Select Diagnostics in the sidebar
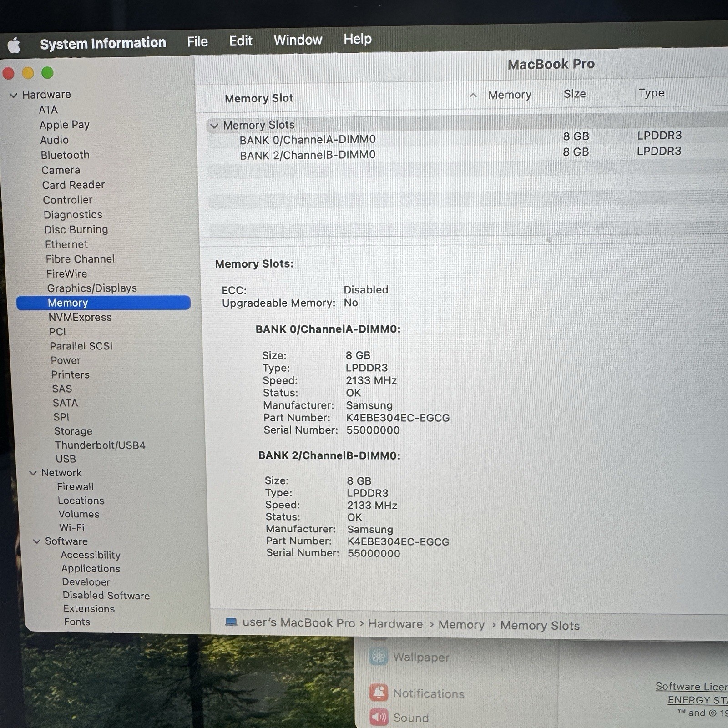728x728 pixels. coord(73,215)
